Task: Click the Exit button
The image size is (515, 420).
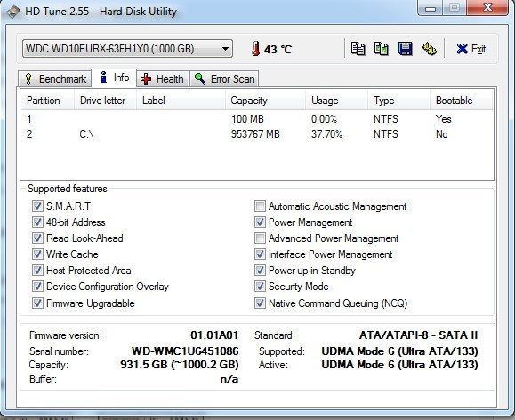Action: click(471, 49)
